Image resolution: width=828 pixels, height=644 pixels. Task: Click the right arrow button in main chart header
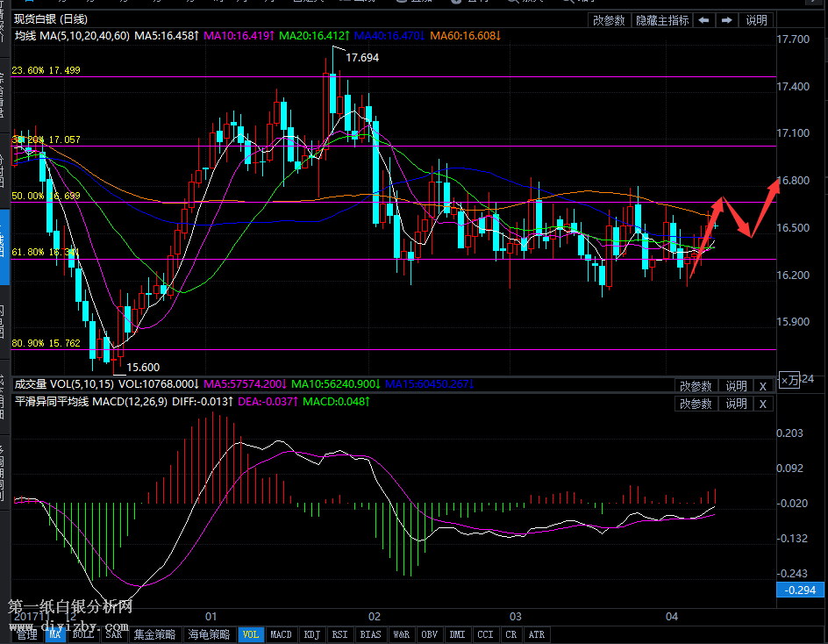pos(727,20)
